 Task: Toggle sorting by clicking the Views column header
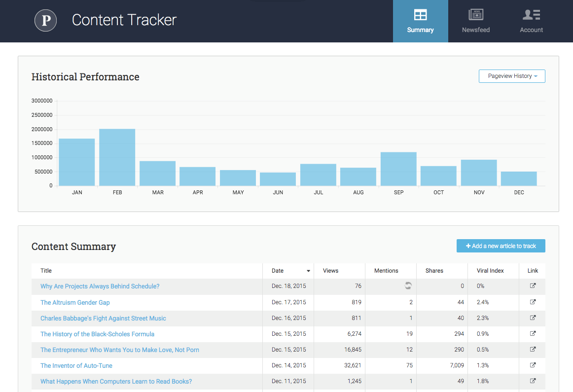[331, 271]
